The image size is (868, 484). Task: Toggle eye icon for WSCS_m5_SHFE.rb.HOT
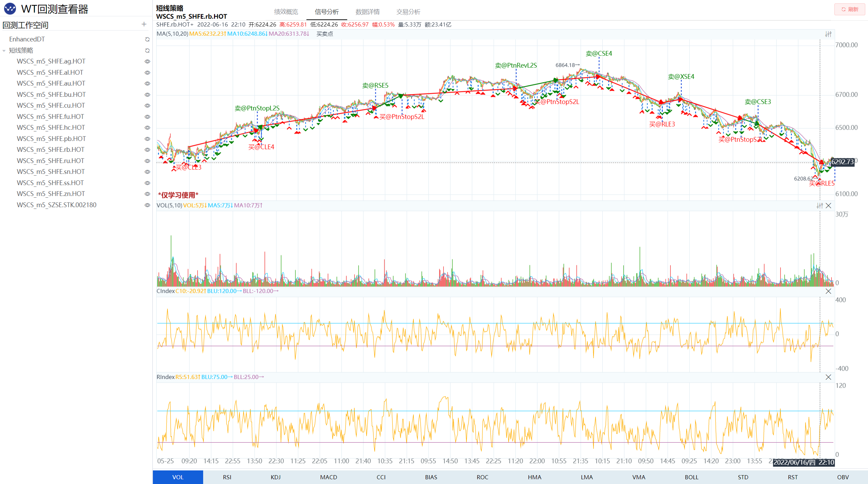[147, 150]
